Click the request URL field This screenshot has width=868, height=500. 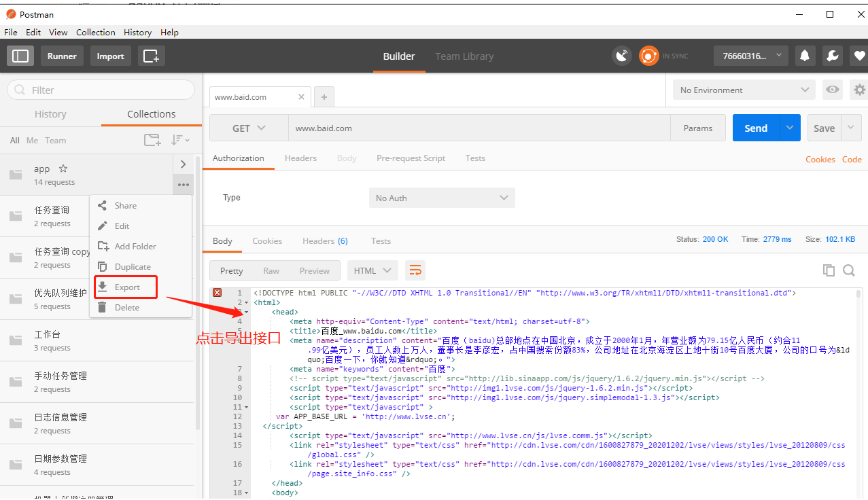coord(480,128)
